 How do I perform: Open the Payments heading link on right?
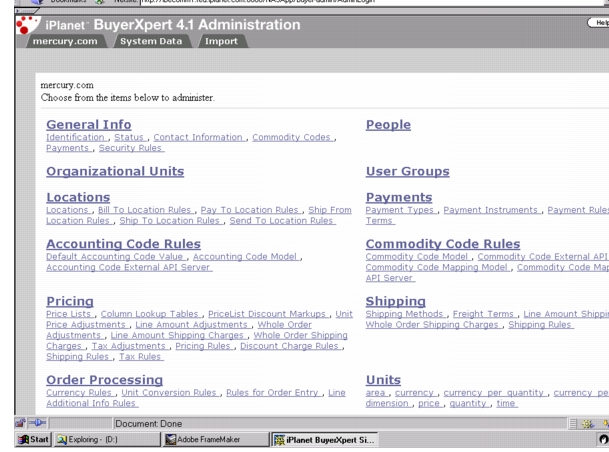tap(399, 197)
